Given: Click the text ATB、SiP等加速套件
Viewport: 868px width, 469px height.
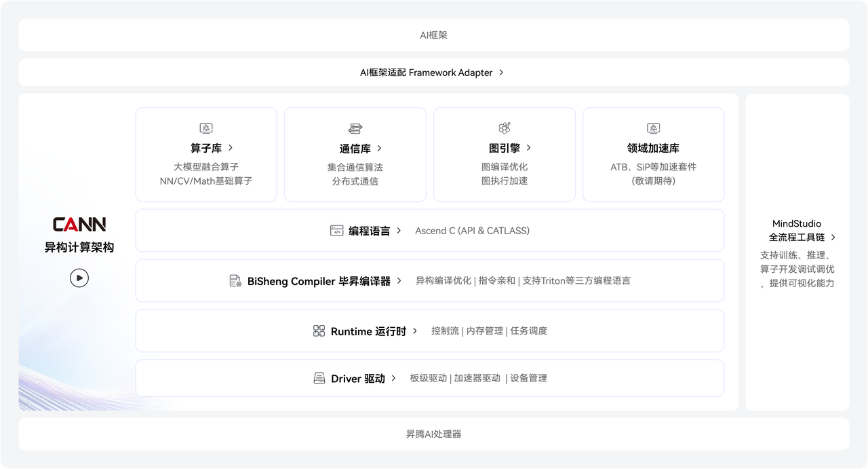Looking at the screenshot, I should [x=654, y=167].
